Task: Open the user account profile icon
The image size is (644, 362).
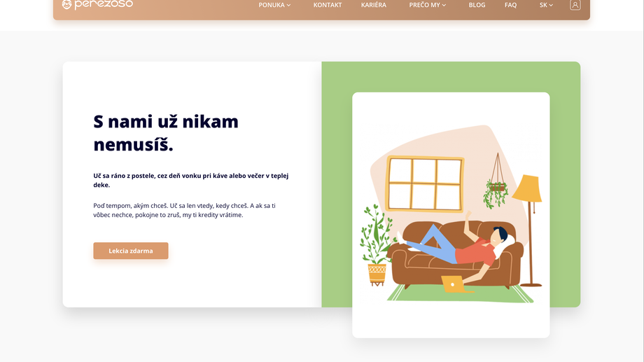Action: [575, 5]
